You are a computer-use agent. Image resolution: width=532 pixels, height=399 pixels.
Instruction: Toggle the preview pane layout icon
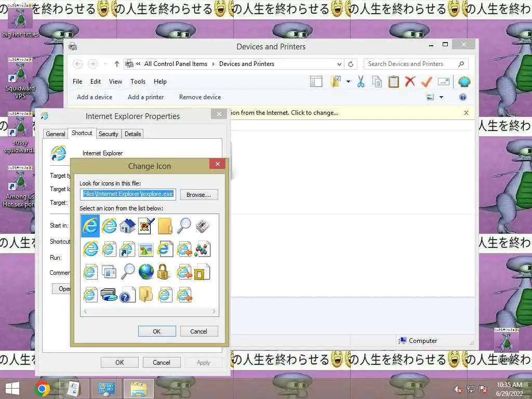316,82
